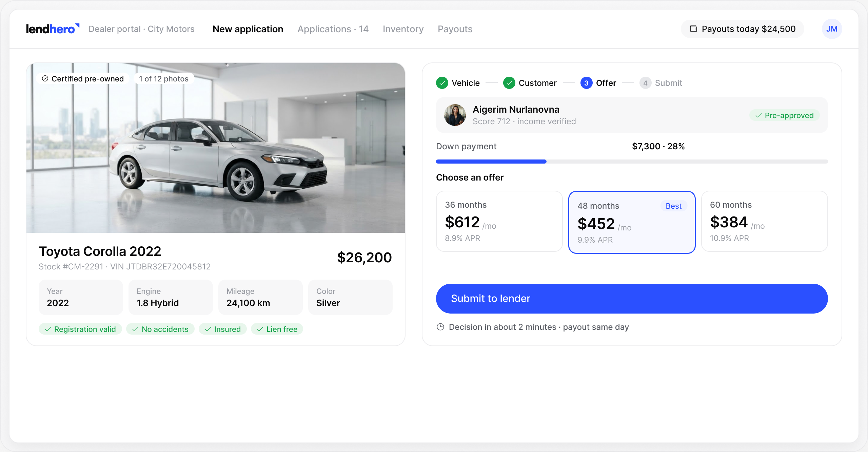The width and height of the screenshot is (868, 452).
Task: Click the lendhero logo
Action: tap(53, 29)
